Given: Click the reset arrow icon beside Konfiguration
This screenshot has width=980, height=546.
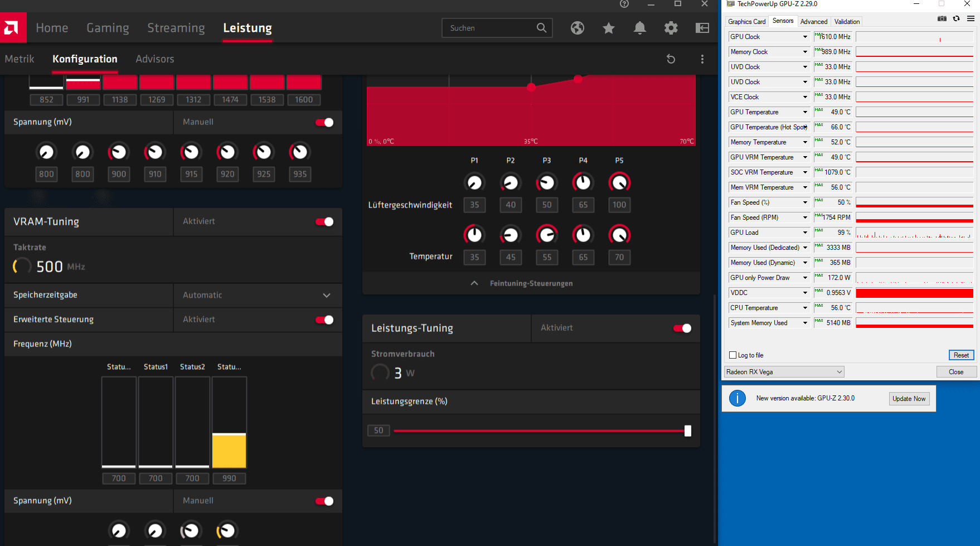Looking at the screenshot, I should pos(671,59).
